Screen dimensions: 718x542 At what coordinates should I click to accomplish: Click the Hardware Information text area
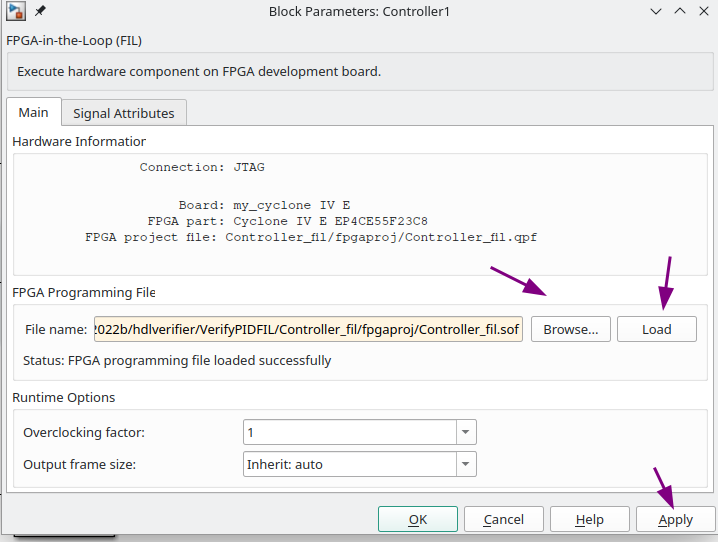[360, 214]
